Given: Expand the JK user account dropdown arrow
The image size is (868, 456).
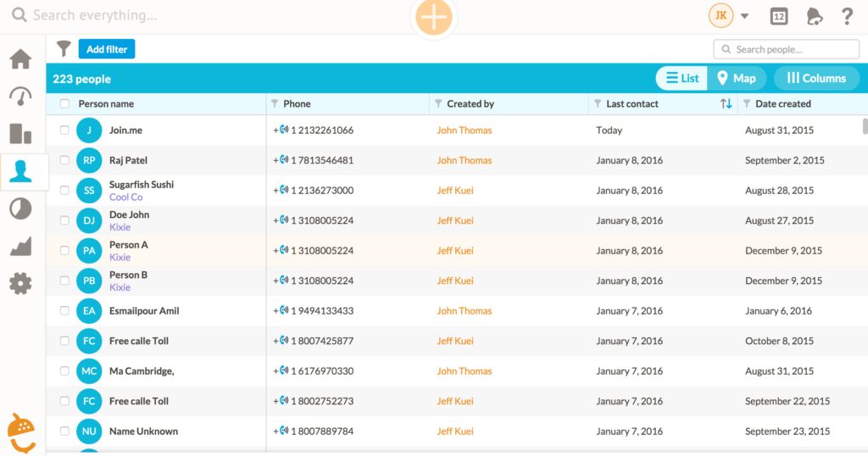Looking at the screenshot, I should [744, 16].
